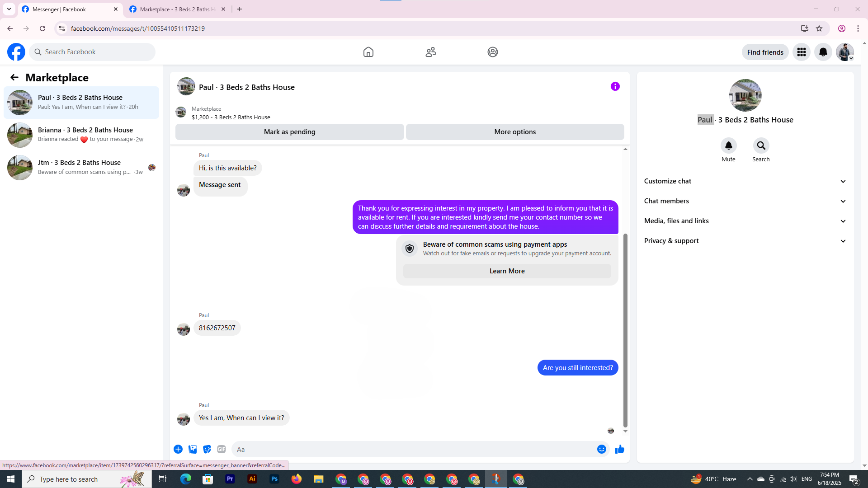Expand Customize chat section
The image size is (868, 488).
point(745,181)
